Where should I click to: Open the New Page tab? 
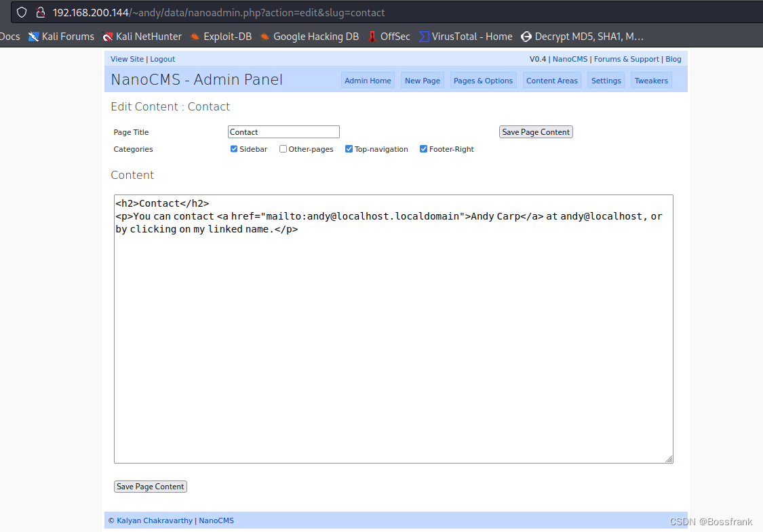[423, 81]
